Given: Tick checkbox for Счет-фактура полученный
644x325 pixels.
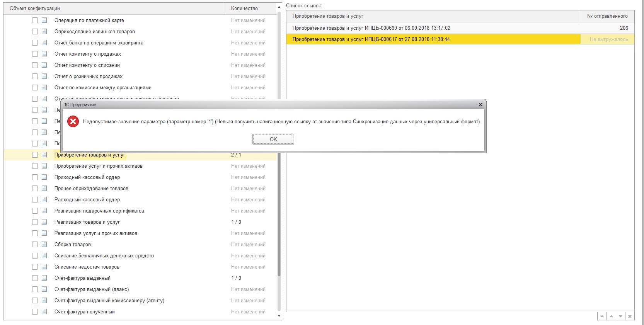Looking at the screenshot, I should 35,311.
